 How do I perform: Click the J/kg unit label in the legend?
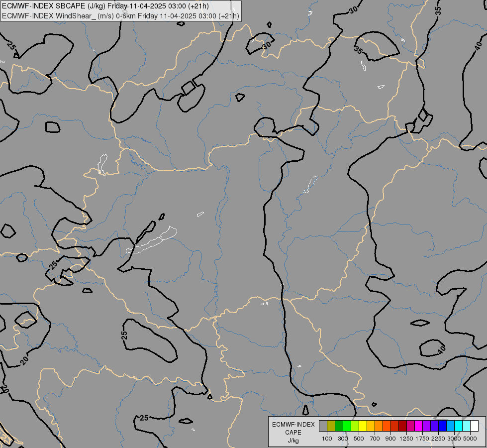click(x=293, y=441)
